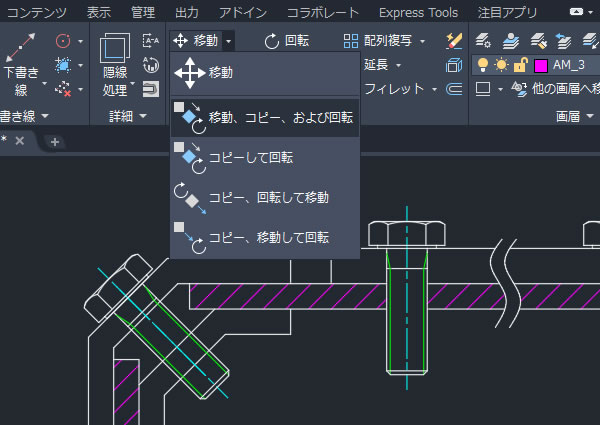This screenshot has width=600, height=425.
Task: Open the コンテンツ ribbon tab
Action: tap(36, 13)
